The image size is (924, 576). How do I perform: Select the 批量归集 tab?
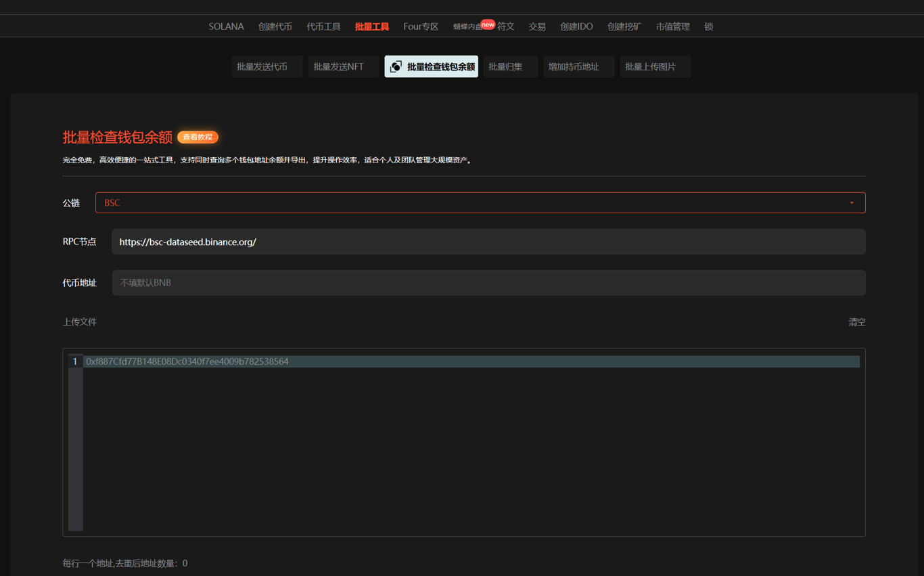point(510,66)
